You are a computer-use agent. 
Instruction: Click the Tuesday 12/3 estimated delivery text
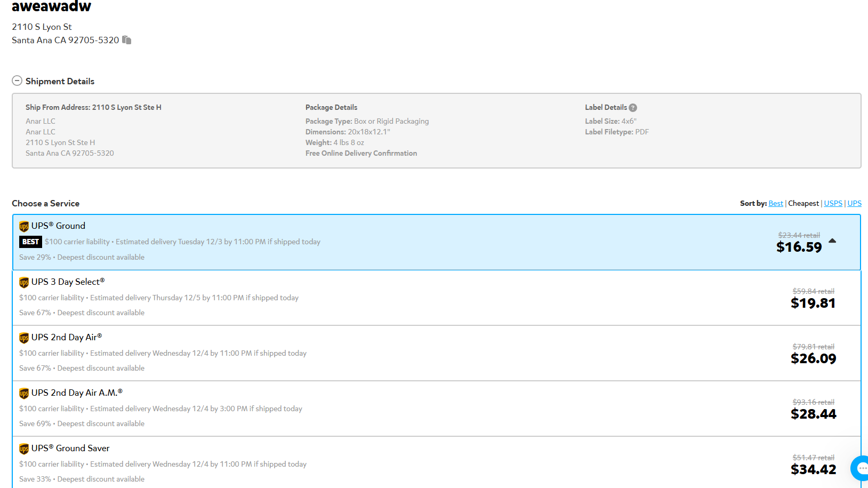tap(218, 242)
